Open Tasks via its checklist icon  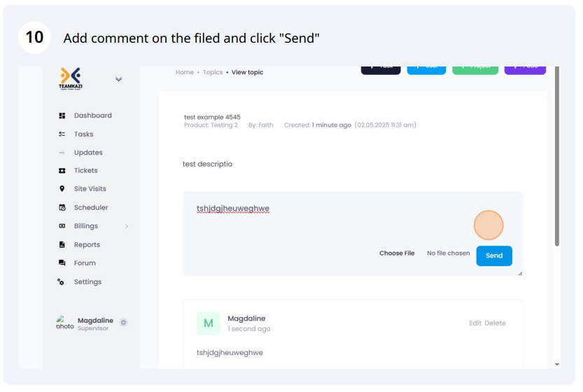click(x=62, y=134)
